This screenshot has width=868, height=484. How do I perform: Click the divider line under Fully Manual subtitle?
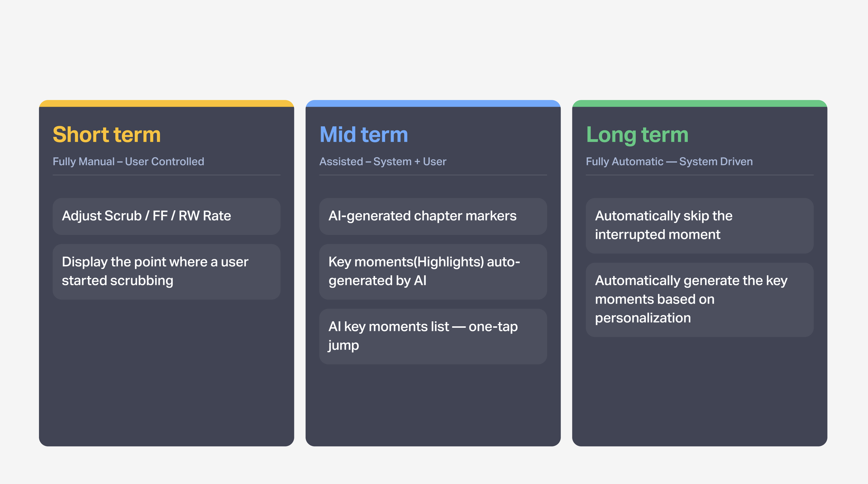click(x=166, y=175)
